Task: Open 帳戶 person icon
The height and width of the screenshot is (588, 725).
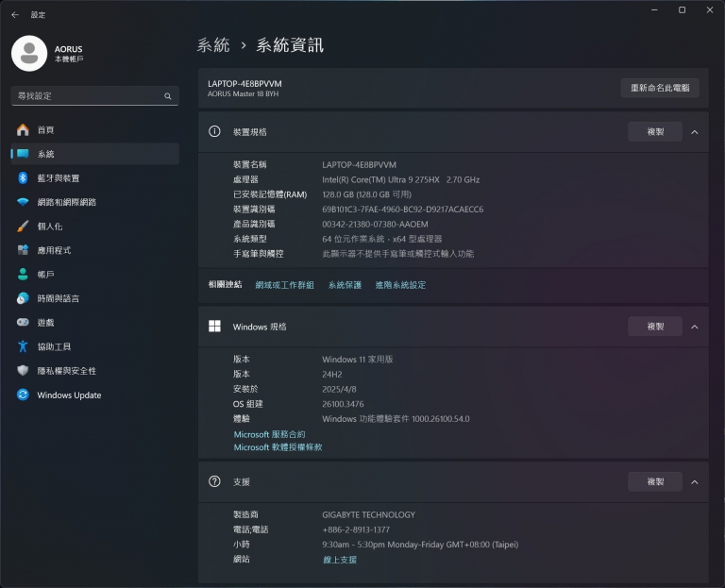Action: coord(23,274)
